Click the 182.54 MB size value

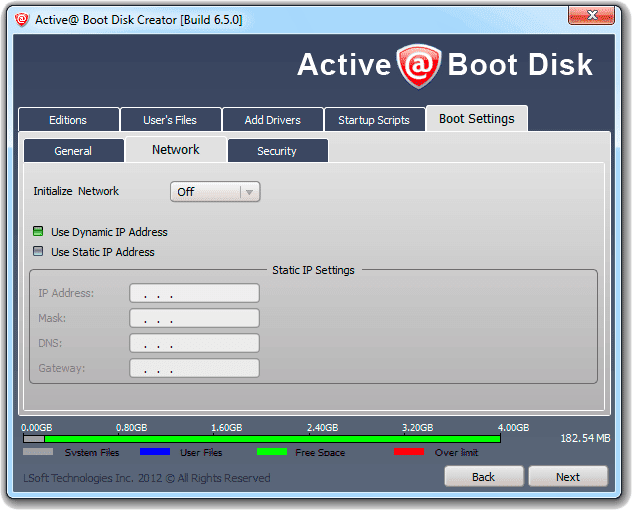585,438
